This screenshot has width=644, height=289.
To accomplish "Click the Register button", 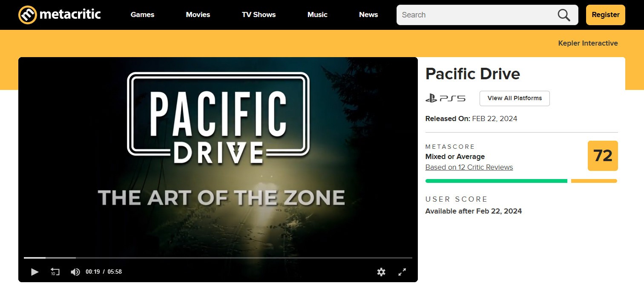I will coord(606,15).
